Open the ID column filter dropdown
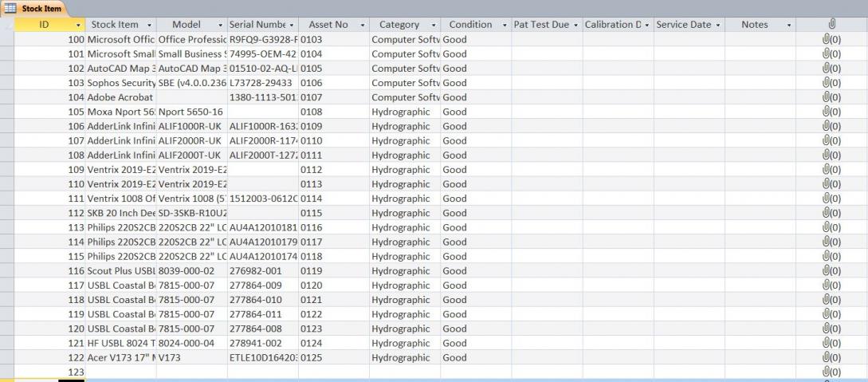This screenshot has width=868, height=382. click(x=78, y=25)
